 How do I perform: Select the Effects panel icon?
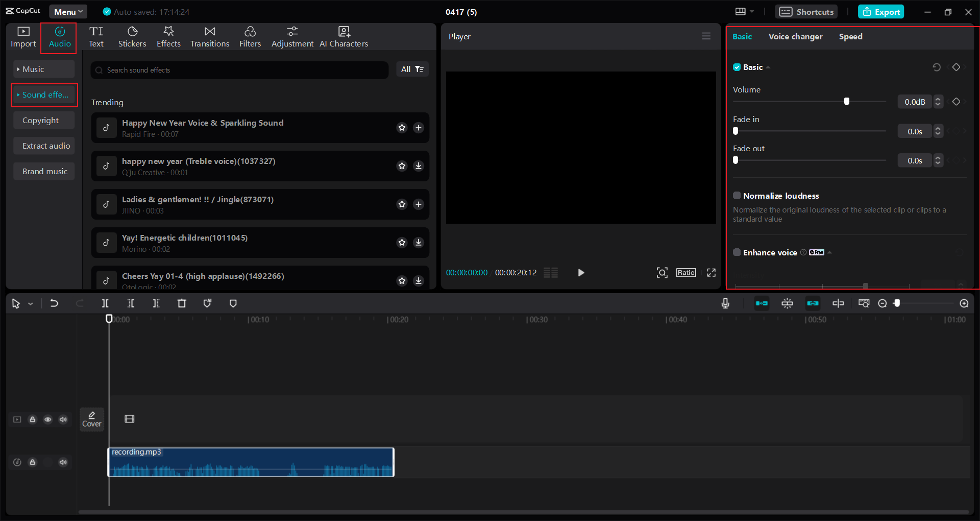168,36
